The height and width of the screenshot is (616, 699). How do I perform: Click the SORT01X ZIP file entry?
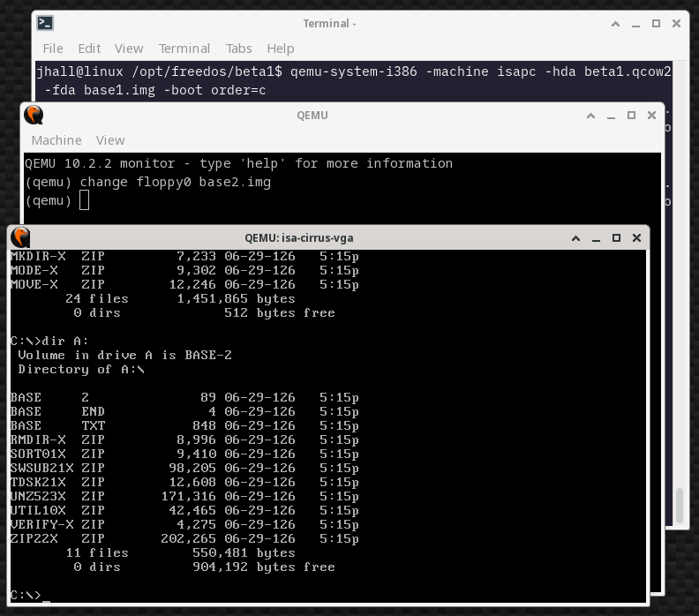pyautogui.click(x=184, y=454)
